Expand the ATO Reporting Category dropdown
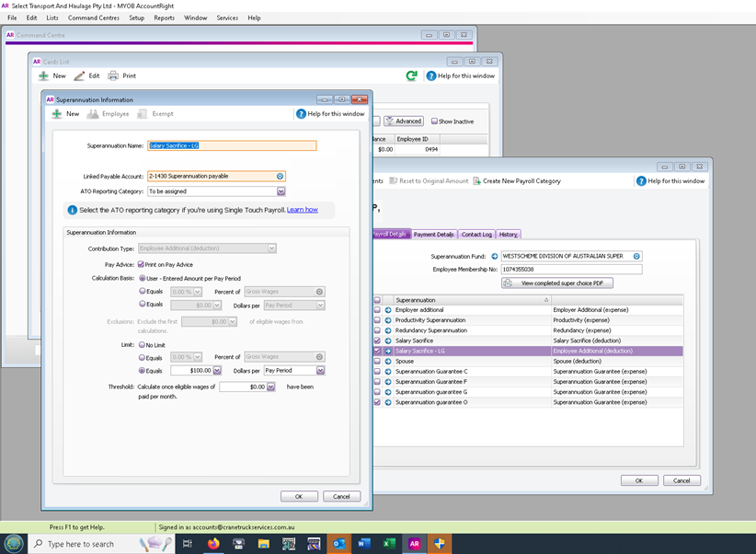Viewport: 756px width, 554px height. (281, 191)
